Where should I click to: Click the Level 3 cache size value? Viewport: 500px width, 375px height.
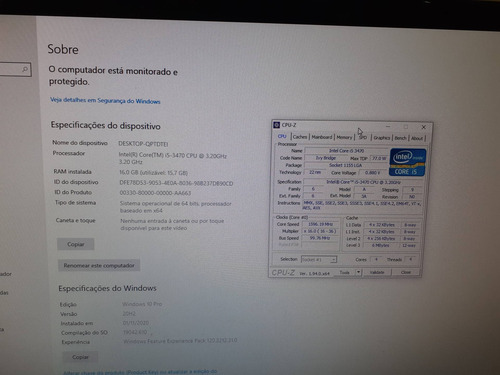pos(381,246)
